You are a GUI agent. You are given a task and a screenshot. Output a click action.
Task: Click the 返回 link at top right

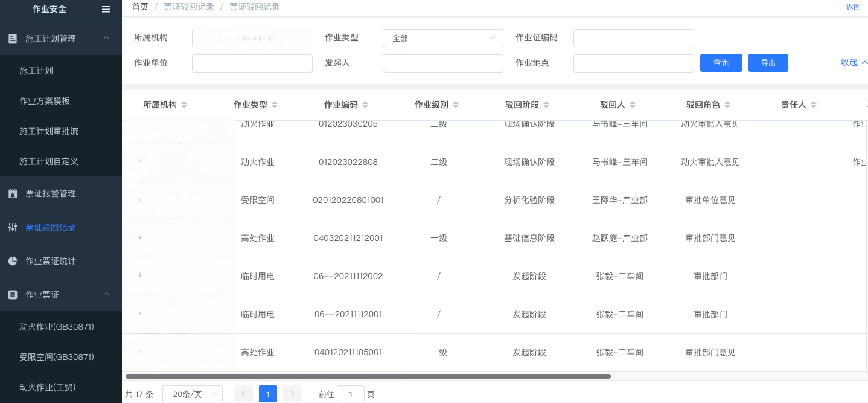click(x=853, y=7)
